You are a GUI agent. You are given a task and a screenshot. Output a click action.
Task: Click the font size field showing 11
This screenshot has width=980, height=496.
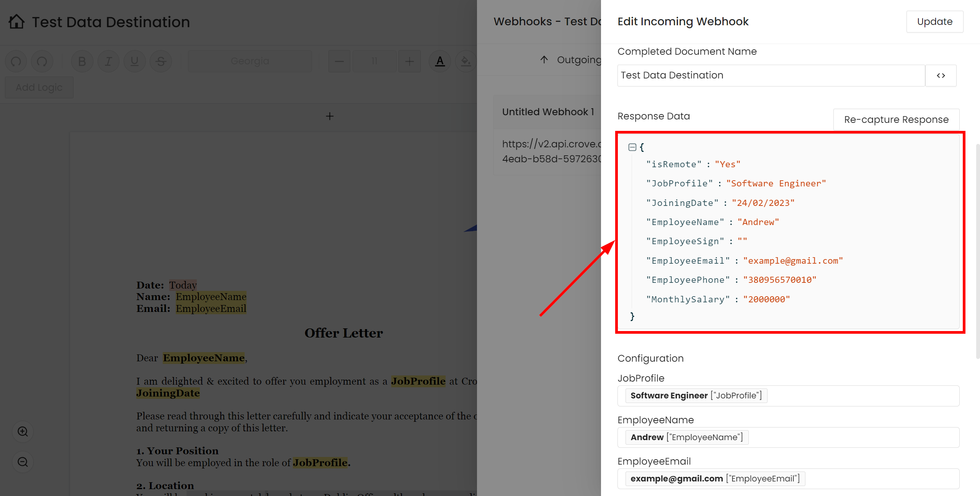[x=374, y=61]
